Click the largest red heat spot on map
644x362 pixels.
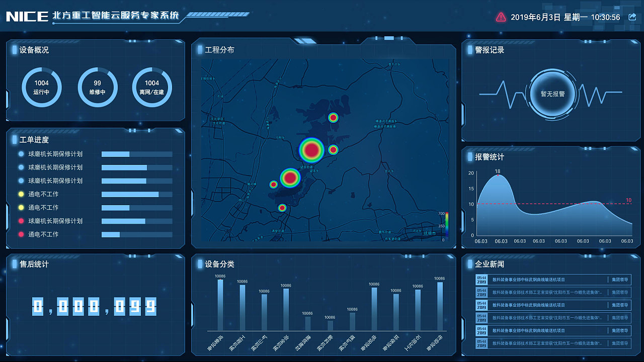(x=311, y=150)
